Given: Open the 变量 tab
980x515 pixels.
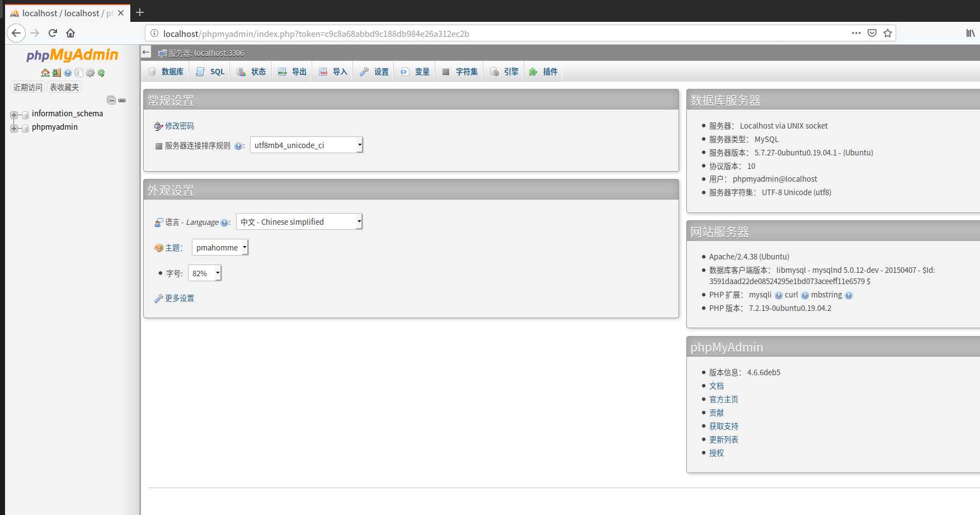Looking at the screenshot, I should 415,72.
